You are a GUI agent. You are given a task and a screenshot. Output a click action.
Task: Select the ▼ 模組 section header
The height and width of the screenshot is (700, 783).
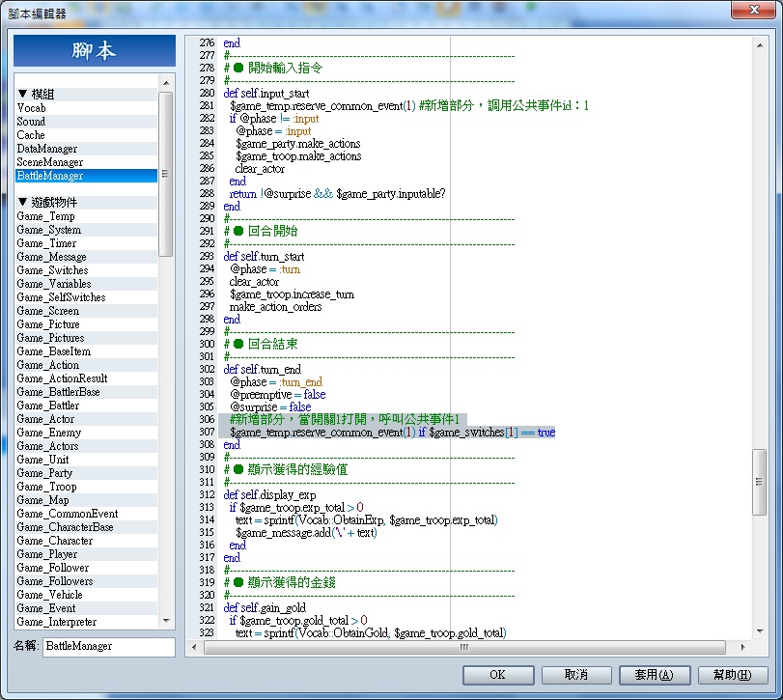click(86, 95)
